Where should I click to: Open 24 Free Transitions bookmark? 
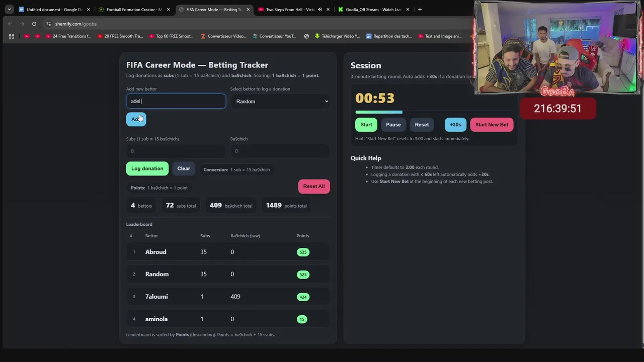68,36
